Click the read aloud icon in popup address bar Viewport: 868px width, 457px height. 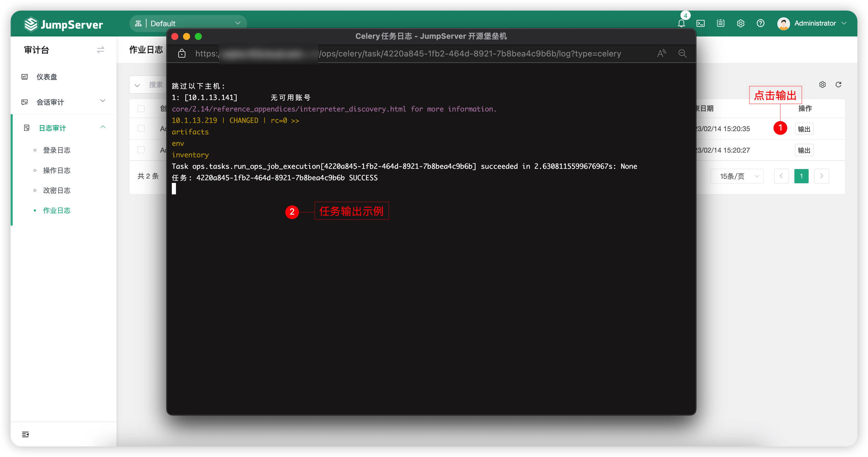[x=661, y=54]
